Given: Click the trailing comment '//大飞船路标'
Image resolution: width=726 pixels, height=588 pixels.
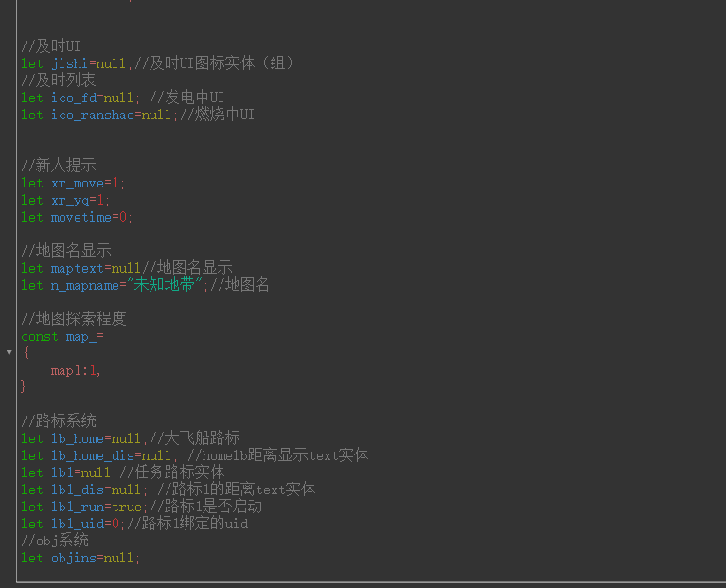Looking at the screenshot, I should click(194, 438).
